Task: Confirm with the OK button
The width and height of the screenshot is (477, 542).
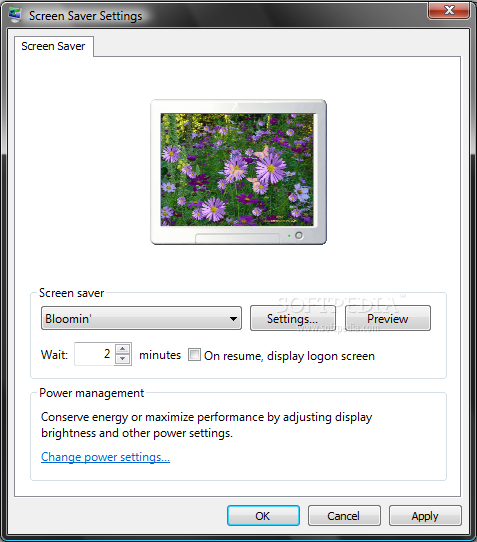Action: point(263,516)
